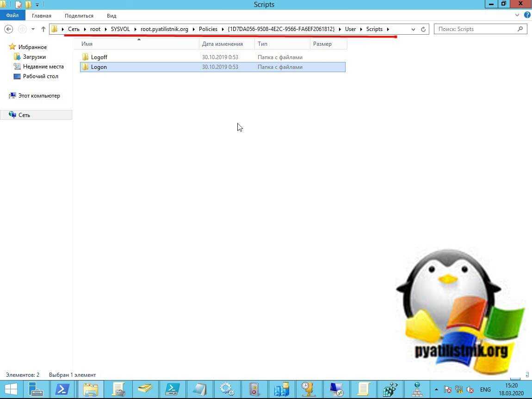Screen dimensions: 532x399
Task: Expand the ribbon with the chevron
Action: [x=517, y=15]
